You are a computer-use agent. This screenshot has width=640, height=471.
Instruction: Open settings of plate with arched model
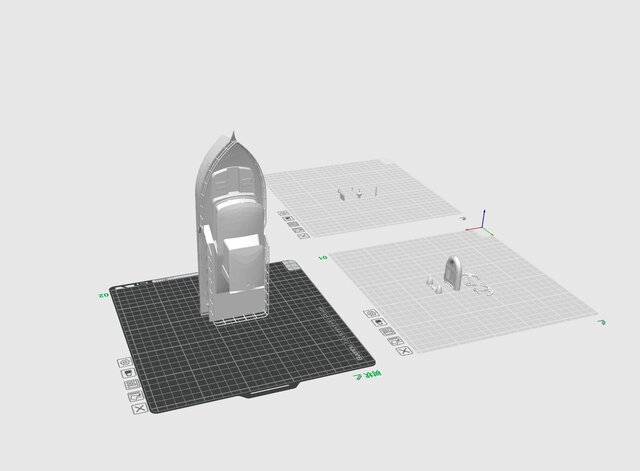pos(373,314)
